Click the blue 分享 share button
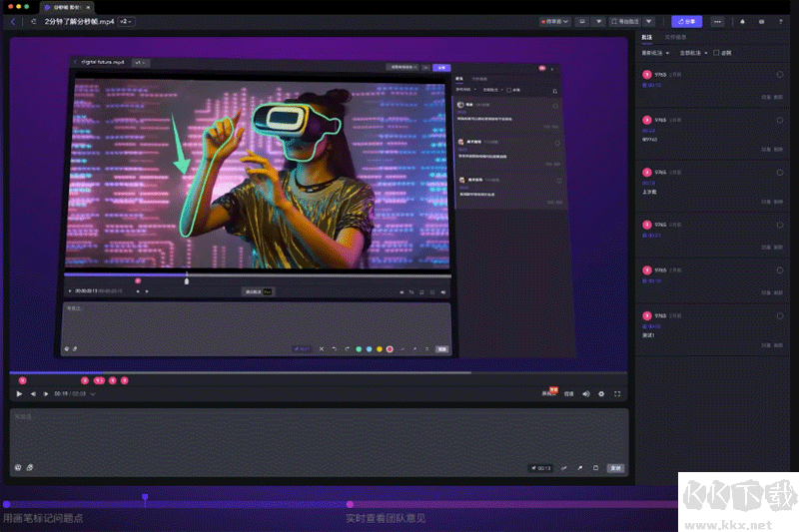The height and width of the screenshot is (532, 799). [x=686, y=21]
